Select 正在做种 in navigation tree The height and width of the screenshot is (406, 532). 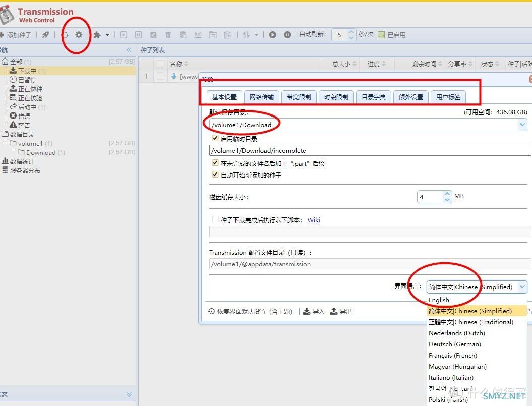point(30,89)
